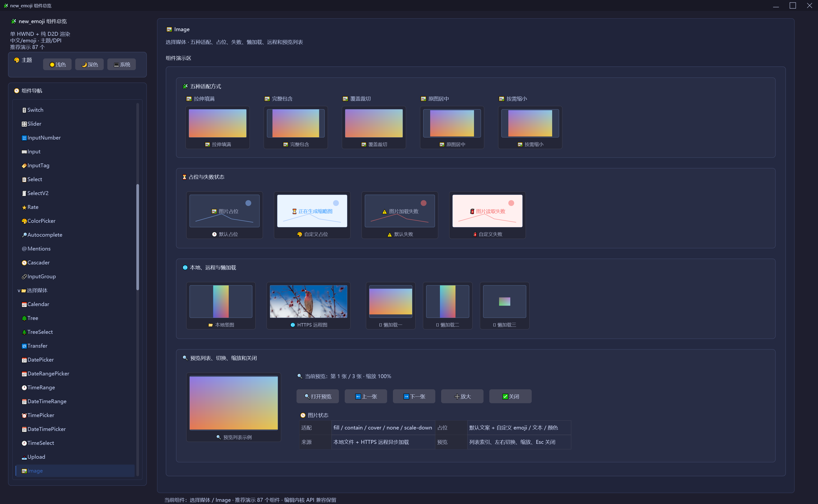Click the 懒加载二 lazy-load thumbnail
This screenshot has height=504, width=818.
click(448, 301)
